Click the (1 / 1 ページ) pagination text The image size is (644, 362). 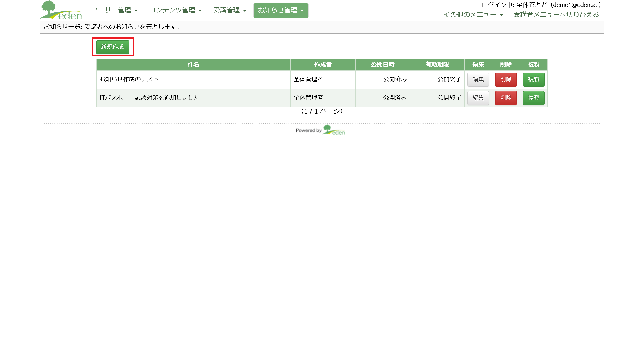[322, 111]
